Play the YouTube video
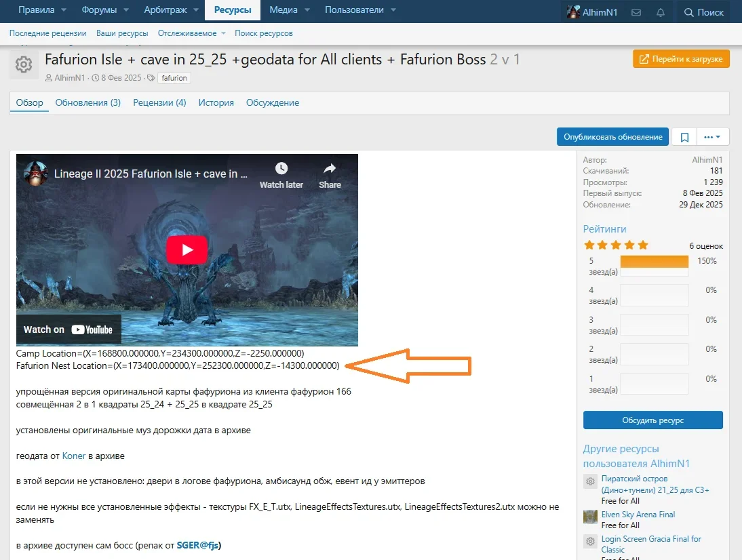The width and height of the screenshot is (742, 560). coord(187,249)
